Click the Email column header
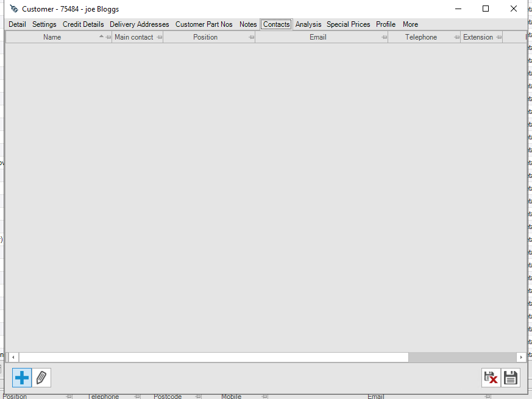This screenshot has height=399, width=532. pos(317,37)
